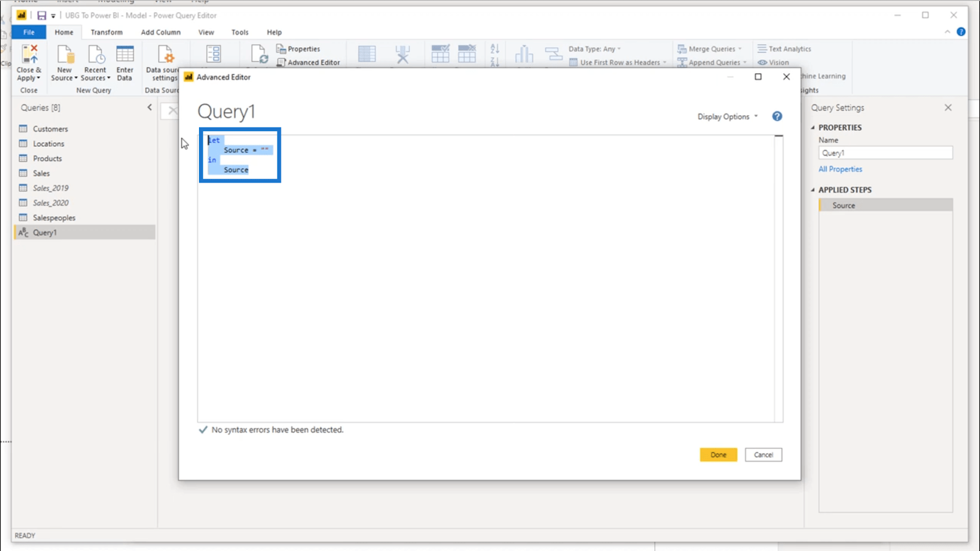Open the Advanced Editor help icon
The image size is (980, 551).
coord(777,116)
